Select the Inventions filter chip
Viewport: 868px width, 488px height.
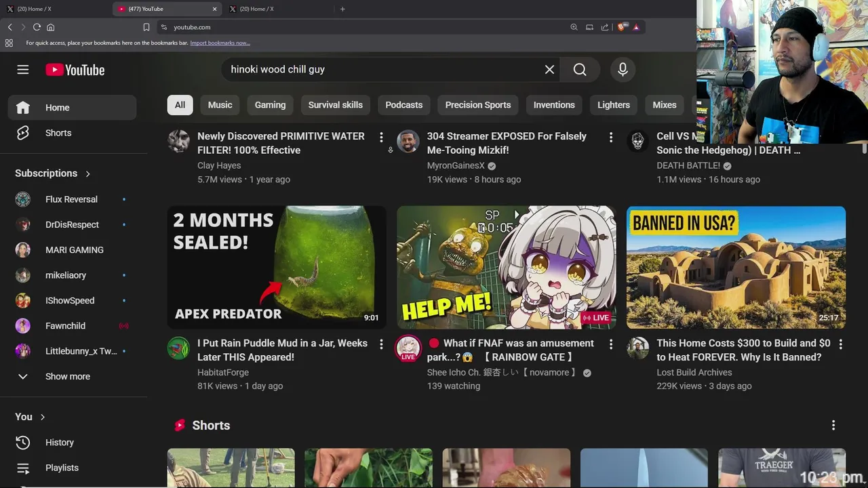[x=554, y=105]
